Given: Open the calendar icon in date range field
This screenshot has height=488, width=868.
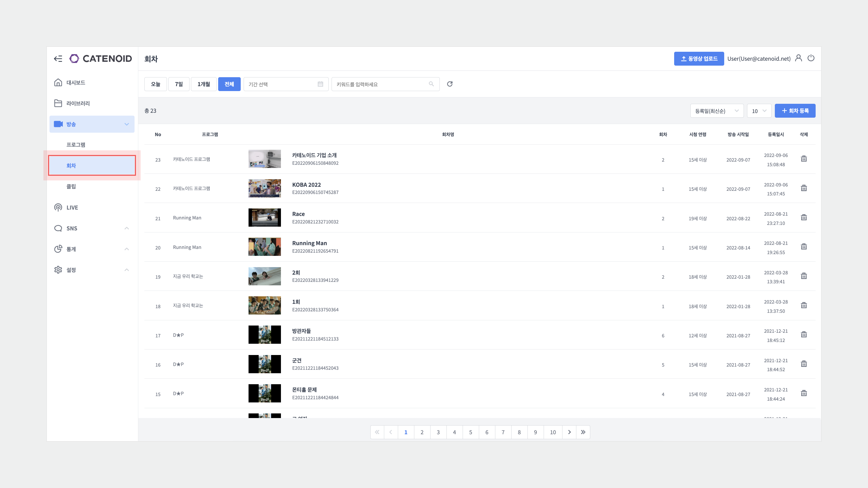Looking at the screenshot, I should pyautogui.click(x=320, y=84).
